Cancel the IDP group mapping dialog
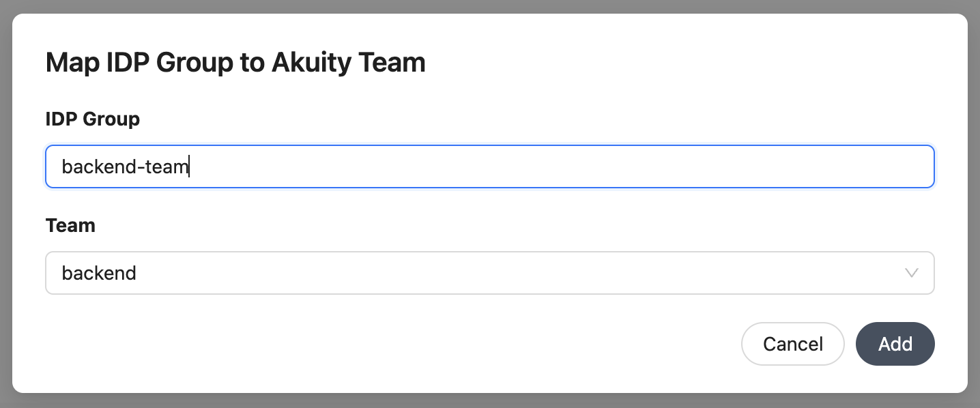 [792, 344]
